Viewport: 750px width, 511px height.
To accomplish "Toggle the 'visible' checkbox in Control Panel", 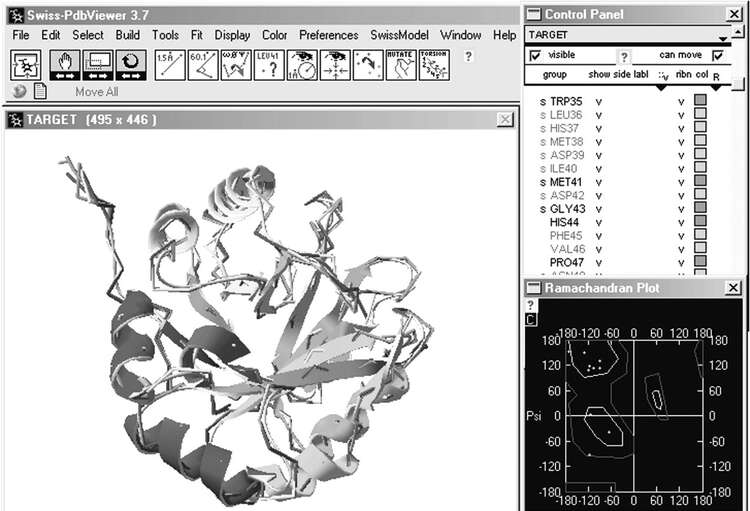I will [534, 55].
